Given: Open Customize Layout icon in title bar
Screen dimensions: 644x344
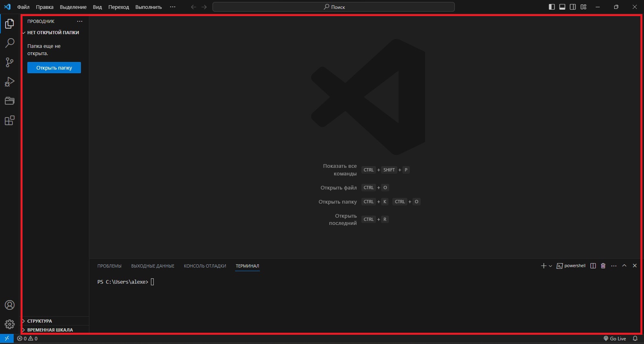Looking at the screenshot, I should tap(583, 7).
